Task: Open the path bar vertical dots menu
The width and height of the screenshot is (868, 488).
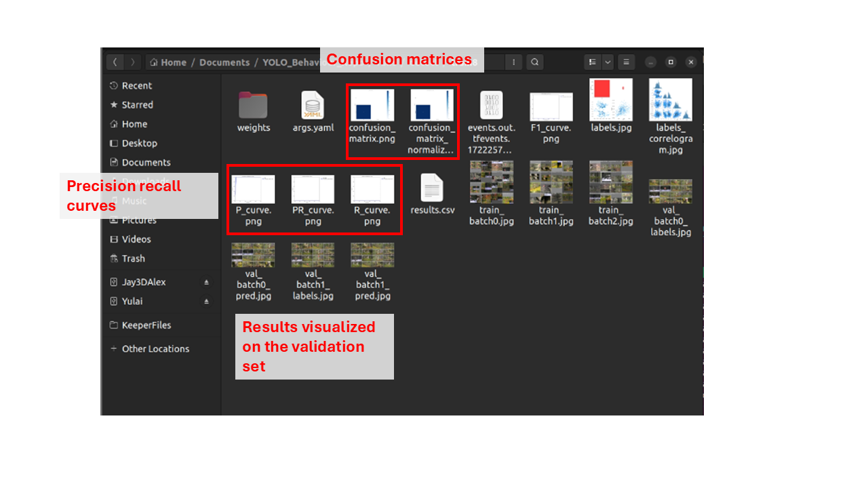Action: 514,62
